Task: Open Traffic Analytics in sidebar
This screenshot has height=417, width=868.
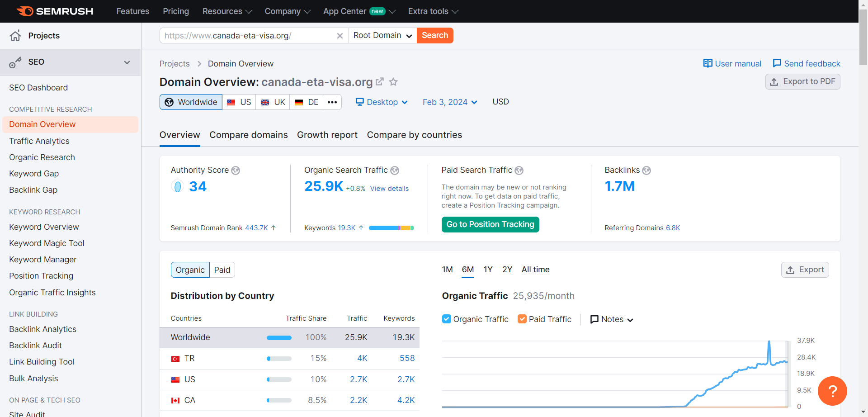Action: pos(39,141)
